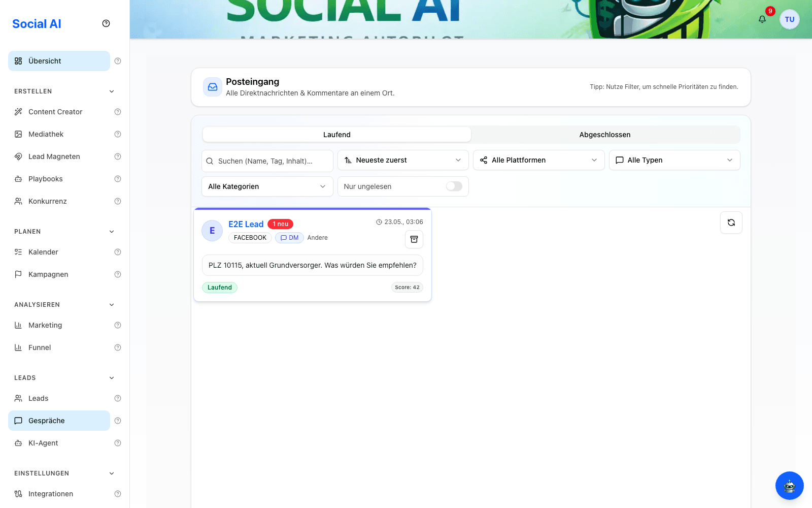Click the DM type tag
The width and height of the screenshot is (812, 508).
[289, 238]
